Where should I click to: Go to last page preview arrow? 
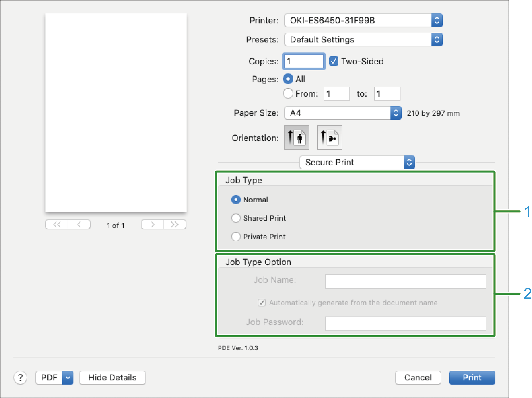pyautogui.click(x=175, y=225)
